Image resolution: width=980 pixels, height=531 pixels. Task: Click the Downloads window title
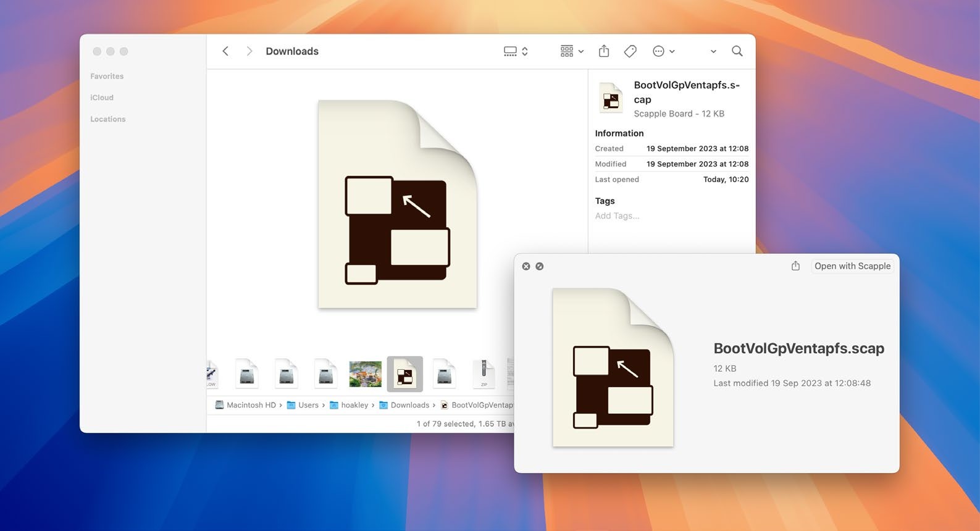pyautogui.click(x=292, y=51)
